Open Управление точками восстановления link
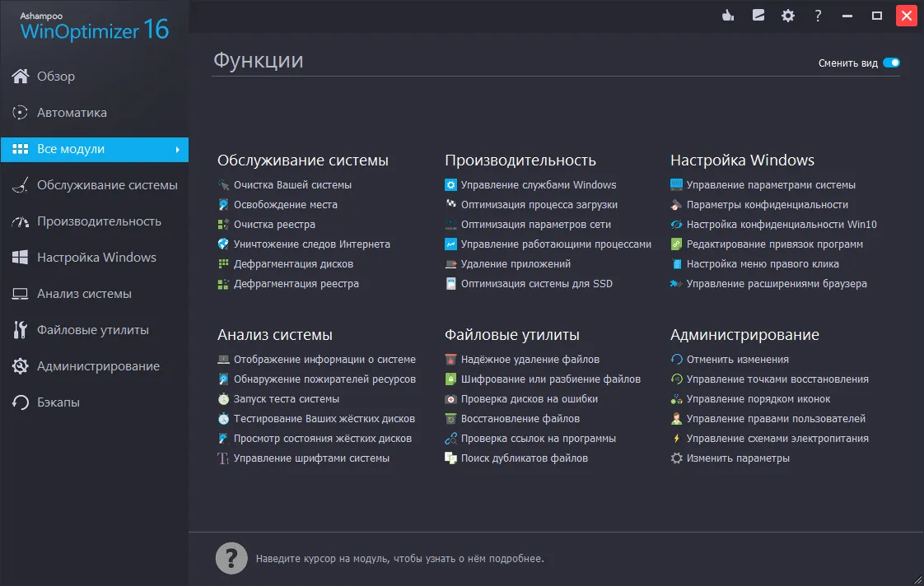Viewport: 924px width, 586px height. tap(777, 379)
